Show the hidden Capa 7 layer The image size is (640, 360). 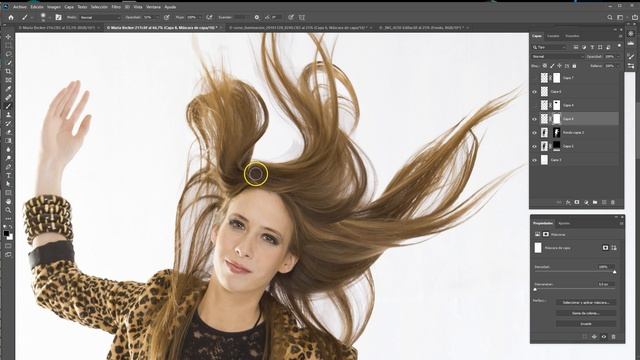(534, 78)
